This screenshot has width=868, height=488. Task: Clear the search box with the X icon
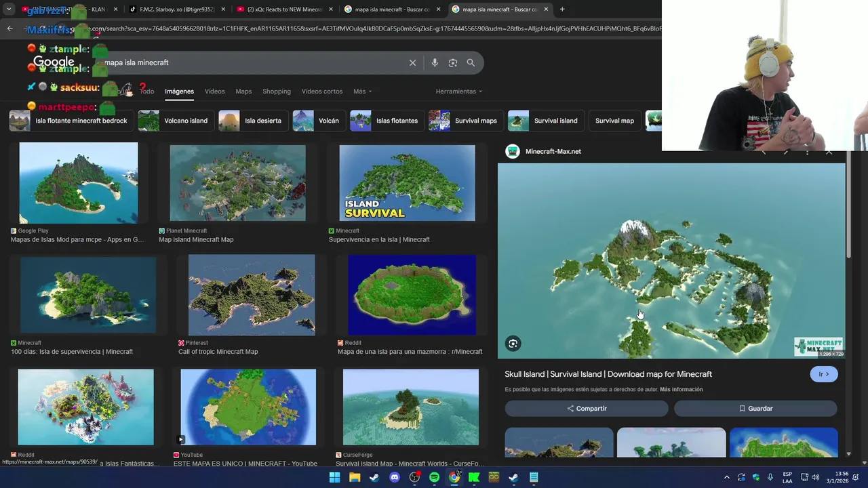click(x=412, y=62)
